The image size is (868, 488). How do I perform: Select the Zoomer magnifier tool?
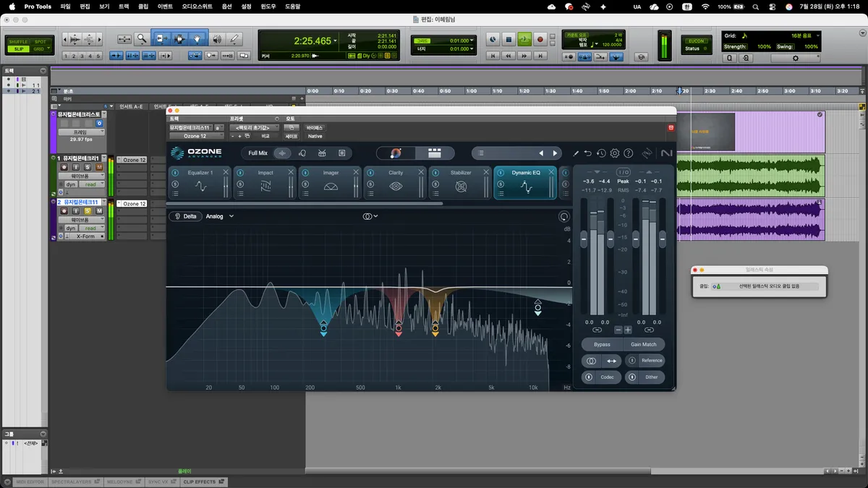tap(142, 38)
